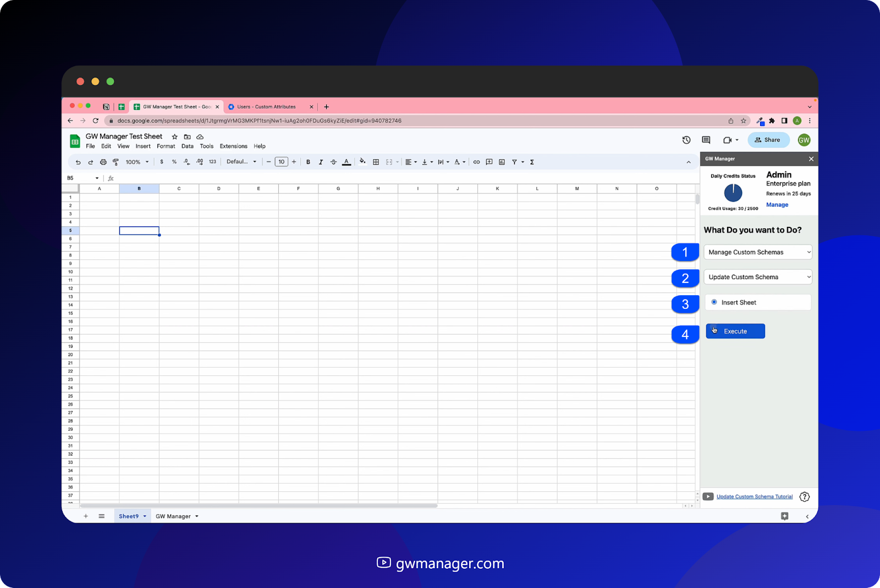Toggle bold formatting
Screen dimensions: 880x588
tap(308, 162)
